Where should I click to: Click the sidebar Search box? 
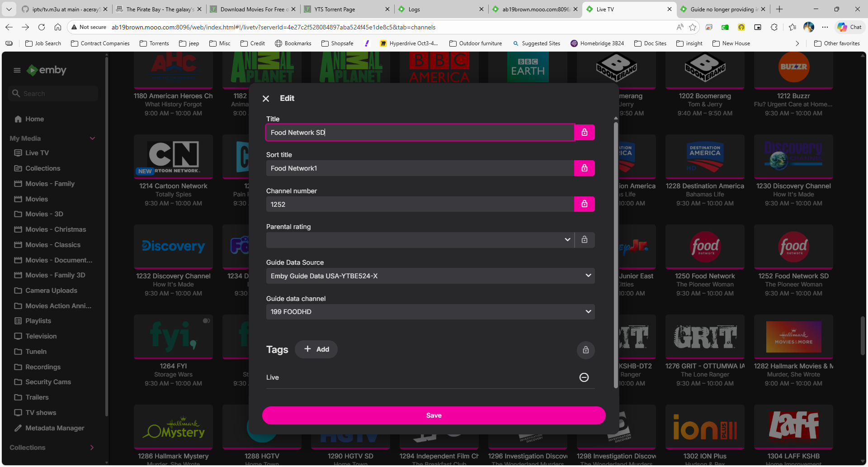point(53,94)
